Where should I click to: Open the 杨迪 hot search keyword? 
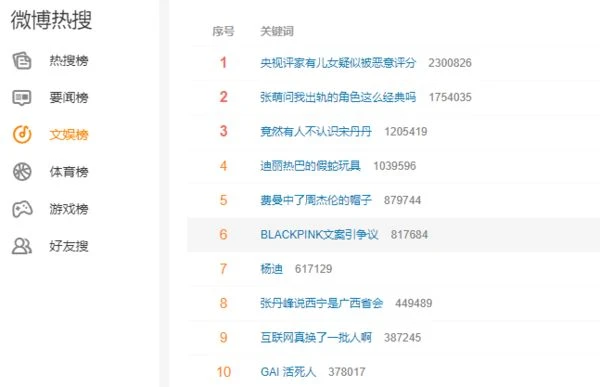coord(271,269)
